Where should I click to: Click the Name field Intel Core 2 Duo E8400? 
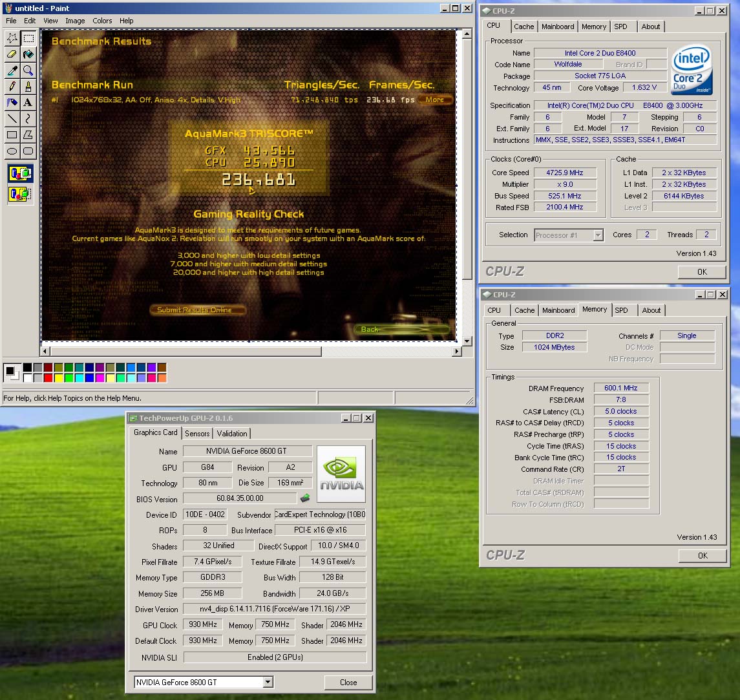click(x=600, y=53)
